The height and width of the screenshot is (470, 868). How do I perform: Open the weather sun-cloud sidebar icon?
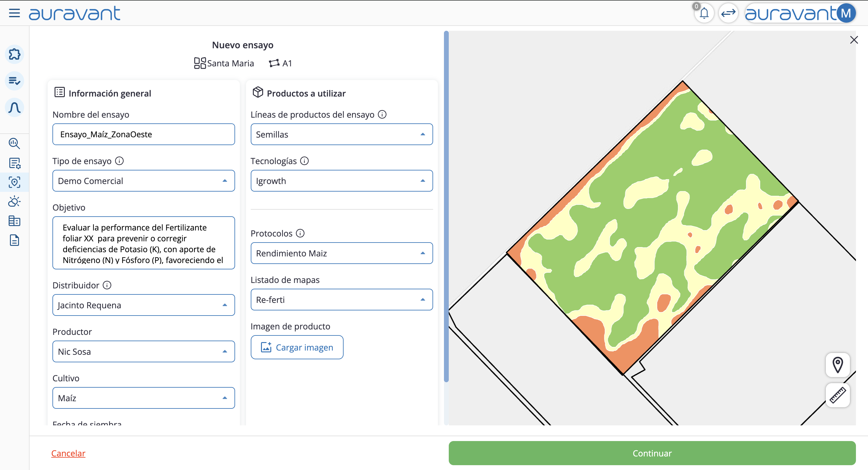pyautogui.click(x=14, y=202)
